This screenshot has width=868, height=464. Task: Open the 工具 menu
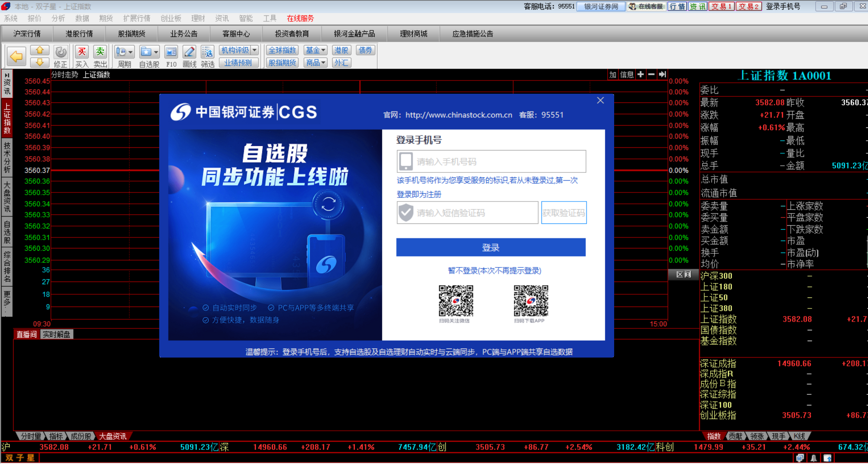pyautogui.click(x=269, y=18)
